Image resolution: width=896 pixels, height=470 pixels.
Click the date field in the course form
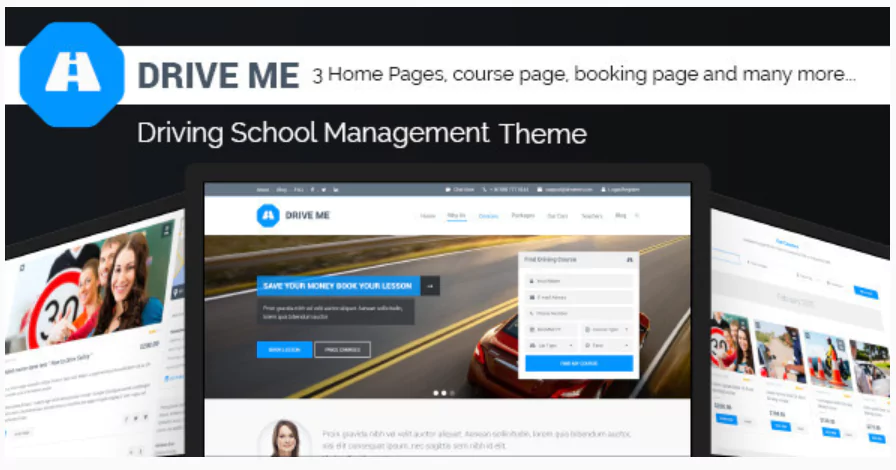click(551, 329)
